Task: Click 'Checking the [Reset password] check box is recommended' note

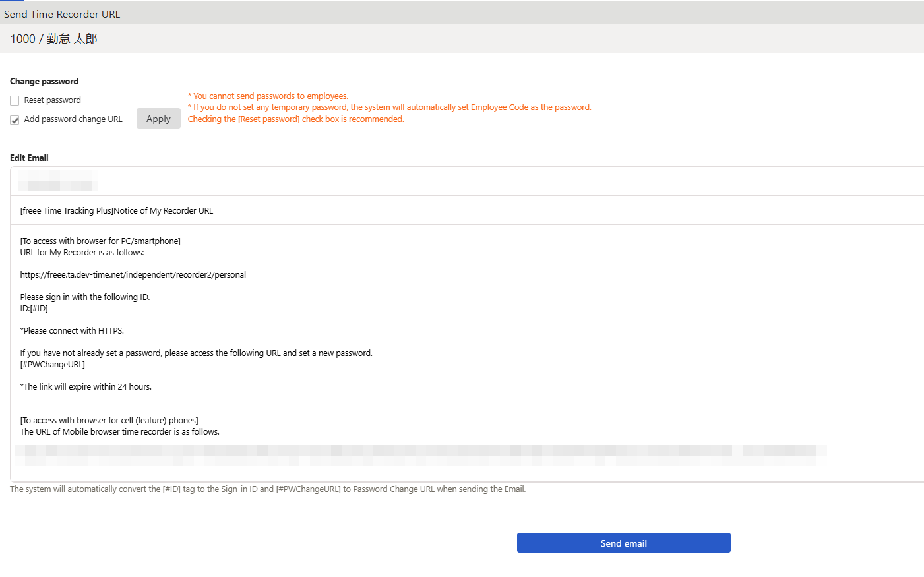Action: 296,119
